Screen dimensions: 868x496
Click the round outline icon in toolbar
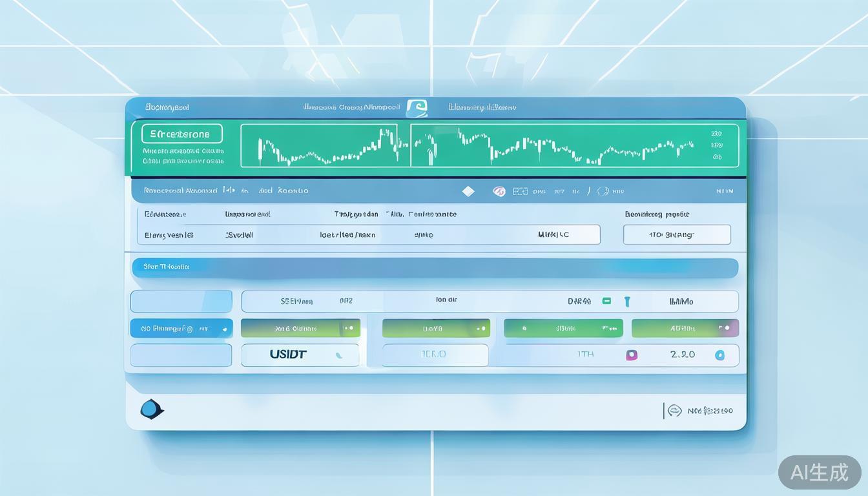pos(603,191)
